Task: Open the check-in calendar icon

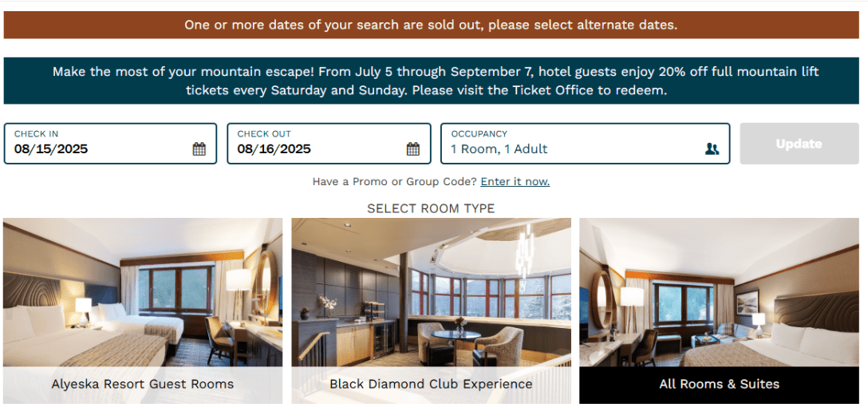Action: pos(199,148)
